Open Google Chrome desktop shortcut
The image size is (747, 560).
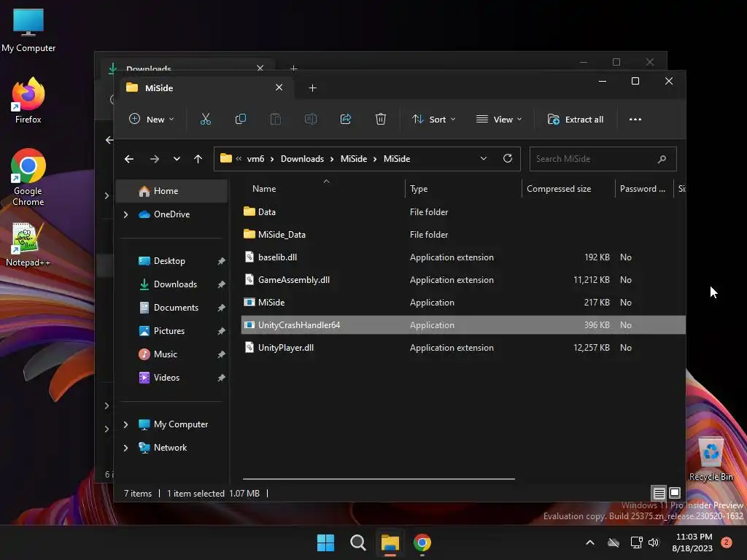pyautogui.click(x=28, y=177)
